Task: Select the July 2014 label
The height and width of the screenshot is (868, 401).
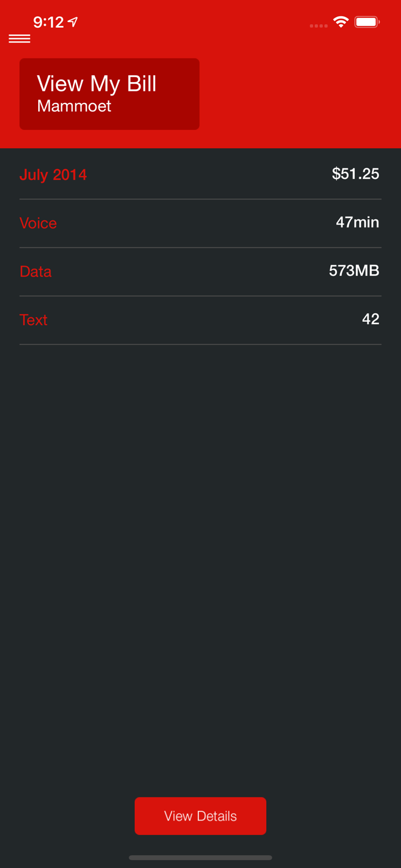Action: tap(53, 175)
